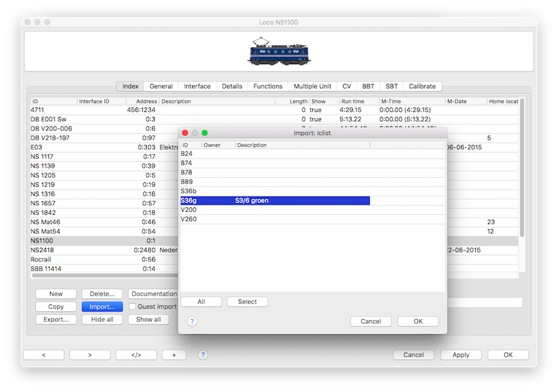This screenshot has height=392, width=558.
Task: Click help icon in Import dialog
Action: click(x=192, y=321)
